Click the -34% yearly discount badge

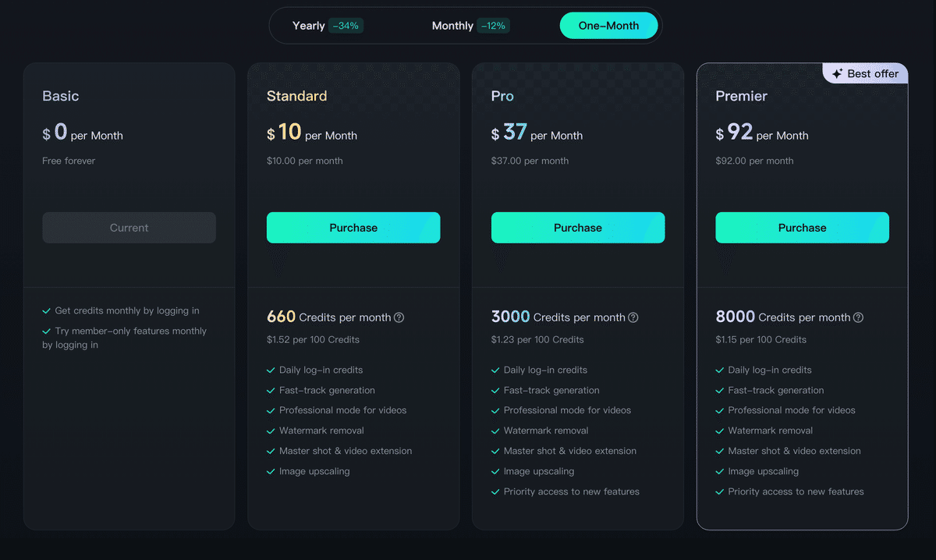click(x=346, y=26)
